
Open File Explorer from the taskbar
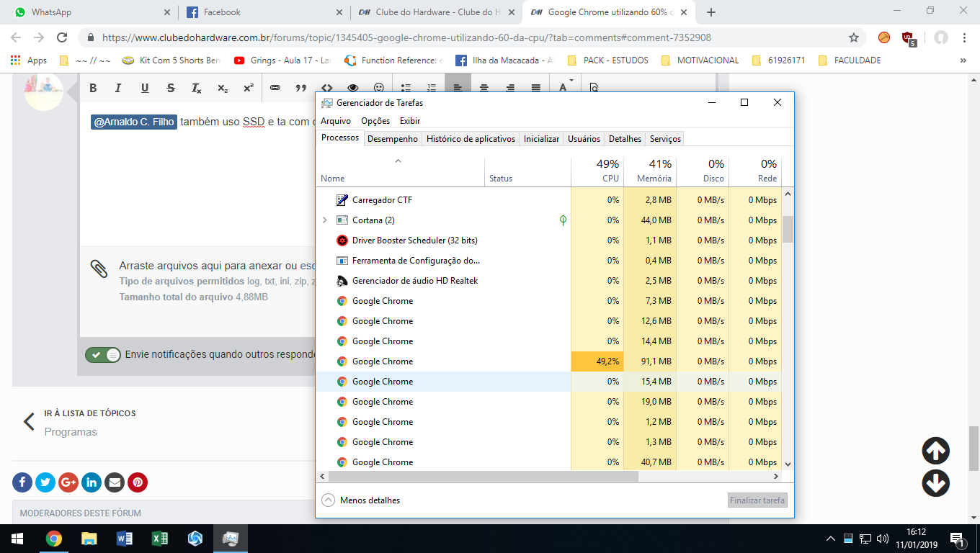89,538
